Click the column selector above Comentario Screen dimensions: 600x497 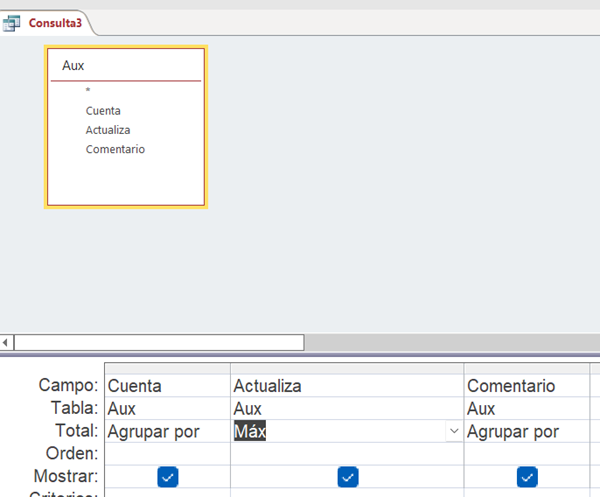pyautogui.click(x=527, y=369)
